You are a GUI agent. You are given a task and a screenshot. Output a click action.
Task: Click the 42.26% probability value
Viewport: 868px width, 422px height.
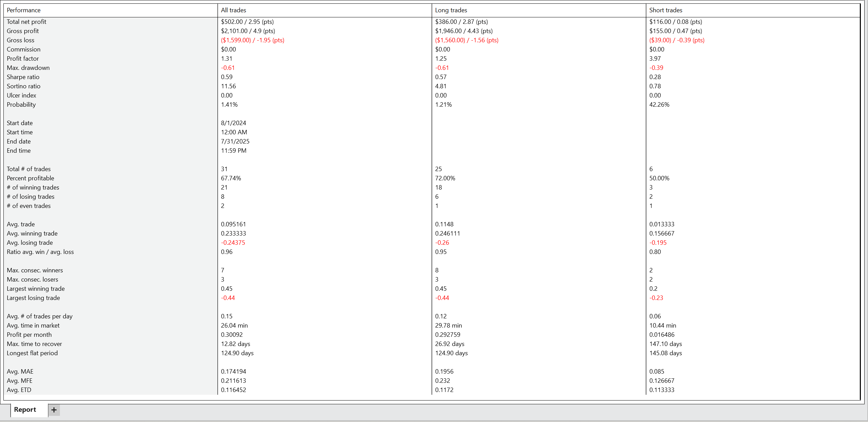click(659, 105)
